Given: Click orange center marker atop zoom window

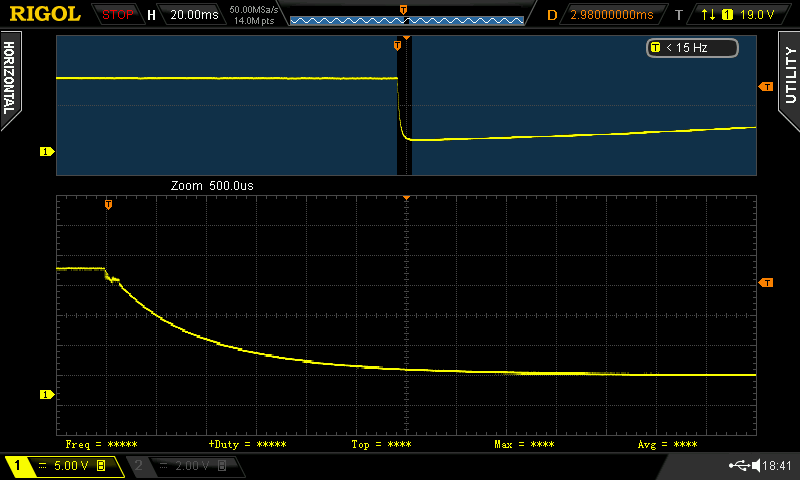Looking at the screenshot, I should 406,197.
